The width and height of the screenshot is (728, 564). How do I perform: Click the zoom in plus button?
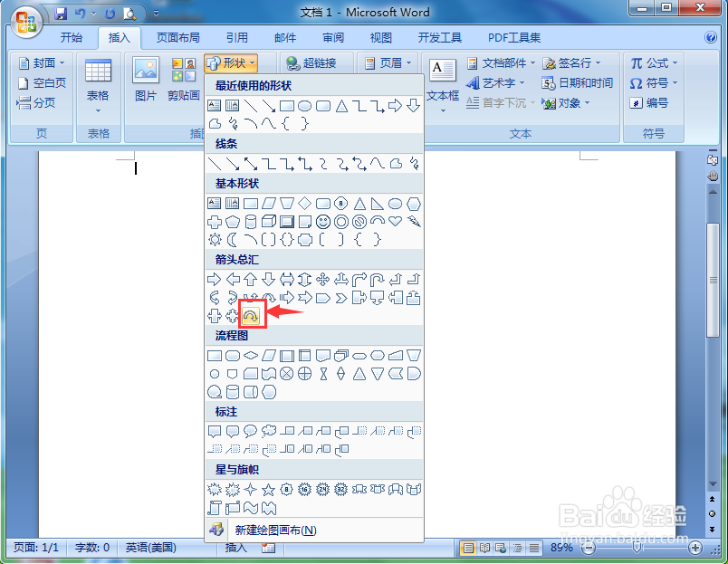click(x=695, y=549)
